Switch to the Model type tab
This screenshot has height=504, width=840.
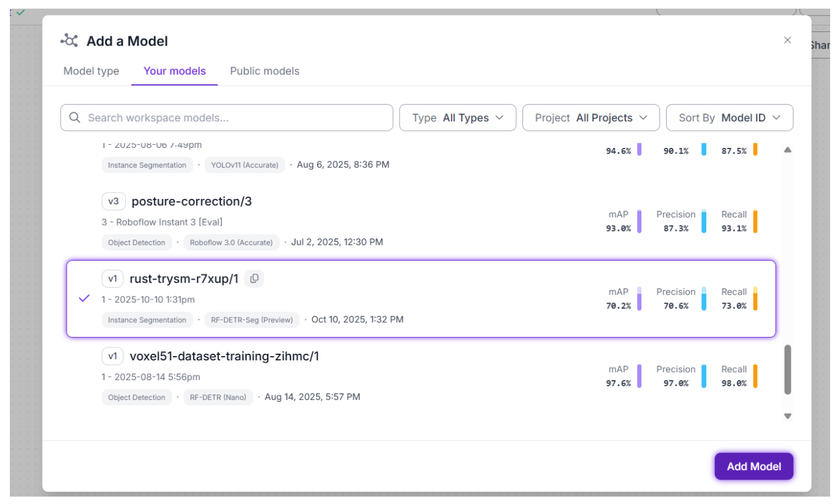[x=91, y=71]
